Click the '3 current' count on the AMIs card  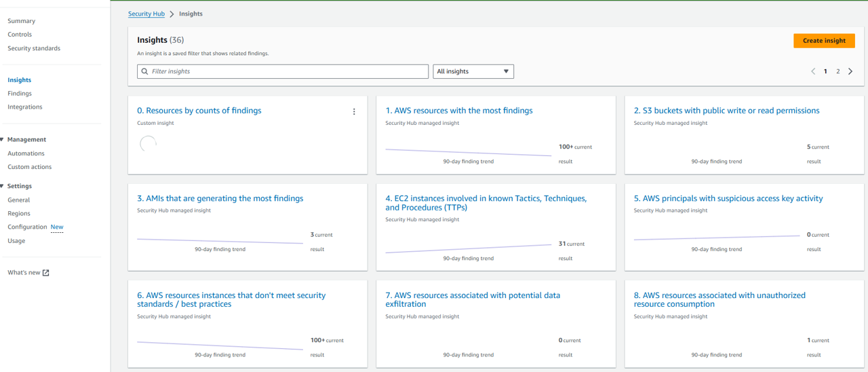pos(321,235)
